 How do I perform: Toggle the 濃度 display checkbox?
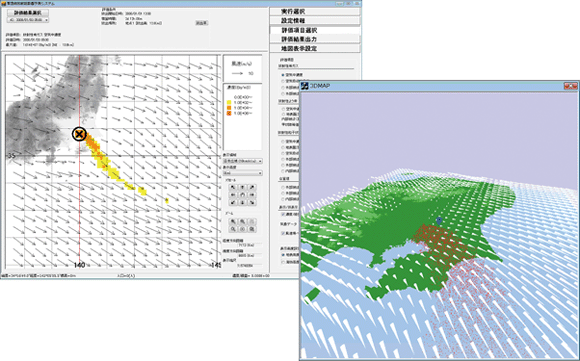click(283, 214)
